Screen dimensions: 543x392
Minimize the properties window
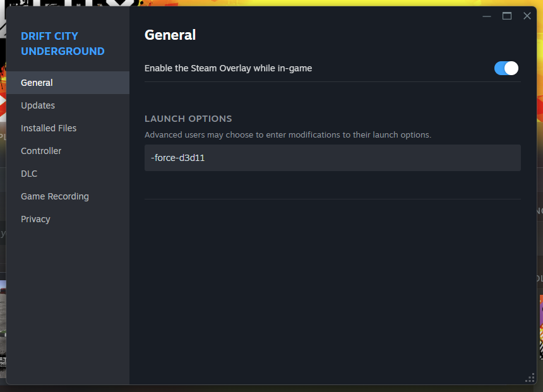point(487,16)
